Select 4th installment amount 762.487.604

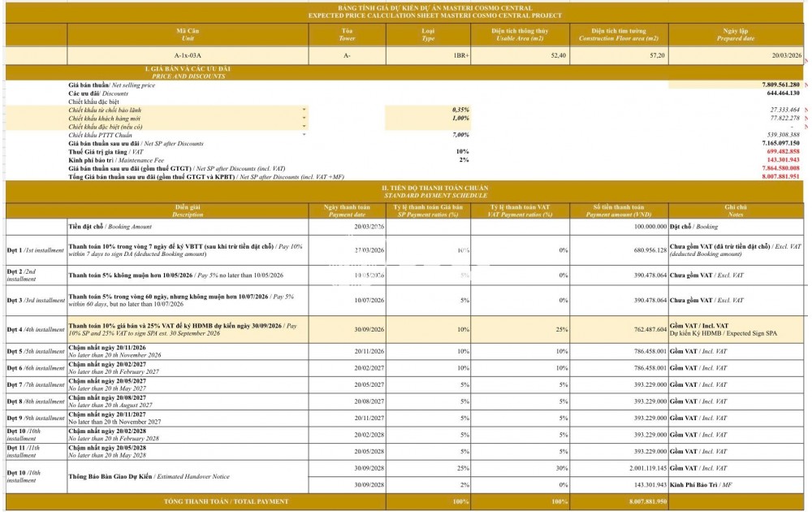[x=650, y=330]
